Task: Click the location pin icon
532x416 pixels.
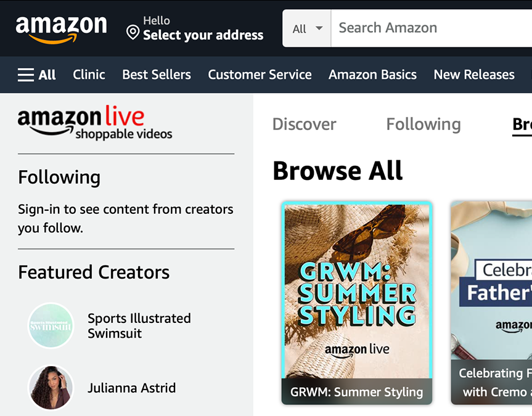Action: point(133,33)
